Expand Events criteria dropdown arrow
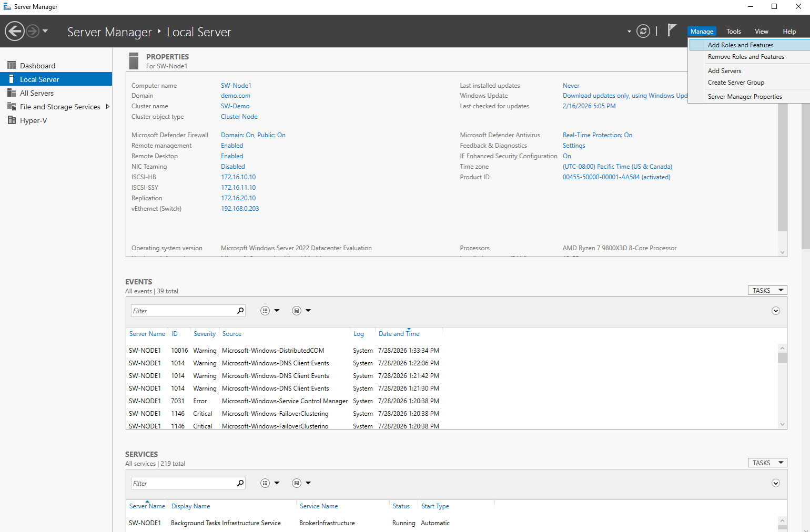810x532 pixels. tap(277, 311)
